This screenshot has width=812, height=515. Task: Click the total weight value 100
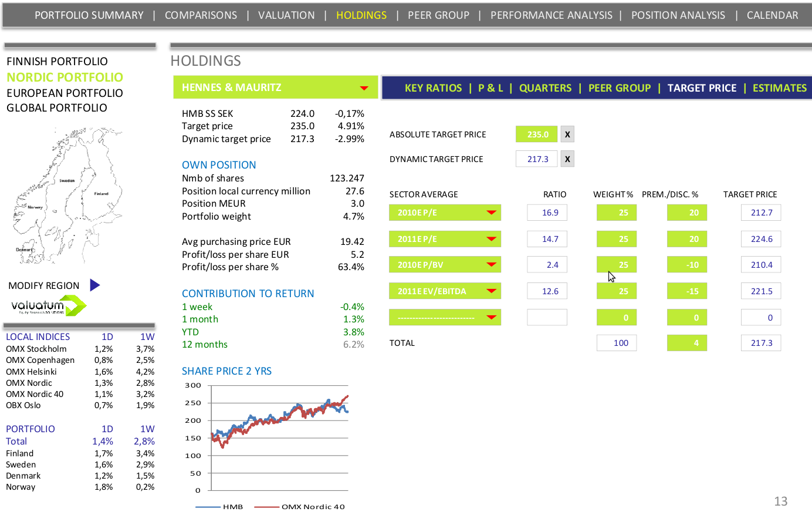pos(617,343)
